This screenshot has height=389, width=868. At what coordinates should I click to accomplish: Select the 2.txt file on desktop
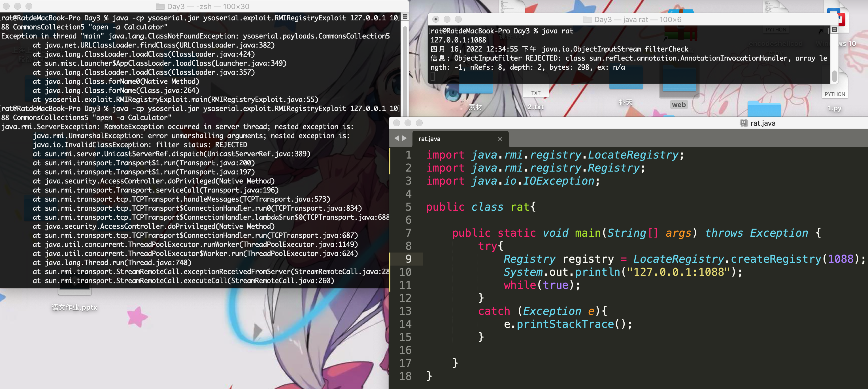[536, 107]
